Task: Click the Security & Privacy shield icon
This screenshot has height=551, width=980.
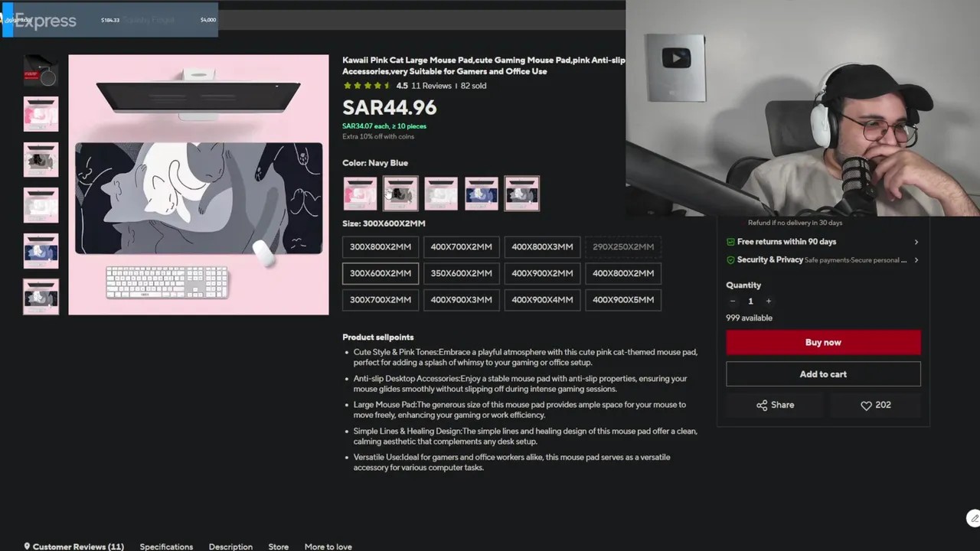Action: click(x=730, y=260)
